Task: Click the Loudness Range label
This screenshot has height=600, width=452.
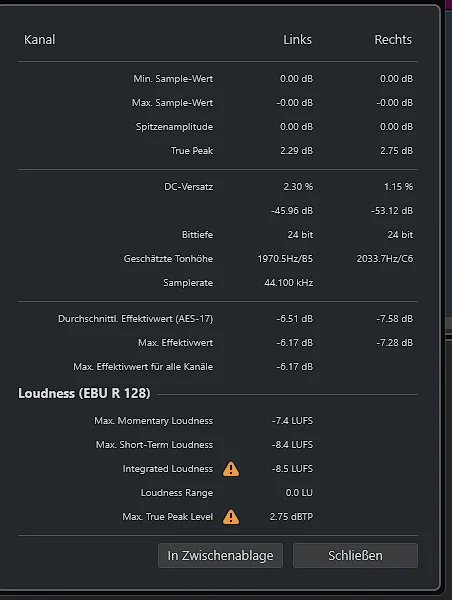Action: tap(177, 493)
